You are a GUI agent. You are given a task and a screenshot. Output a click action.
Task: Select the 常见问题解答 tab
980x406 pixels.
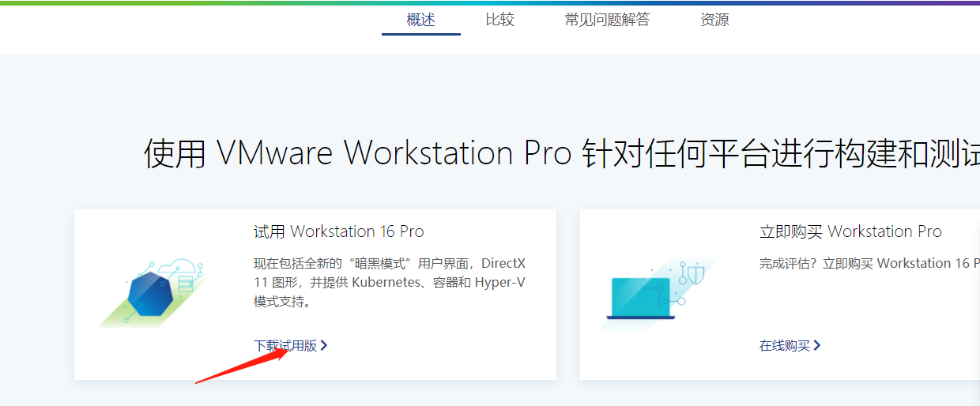(607, 20)
